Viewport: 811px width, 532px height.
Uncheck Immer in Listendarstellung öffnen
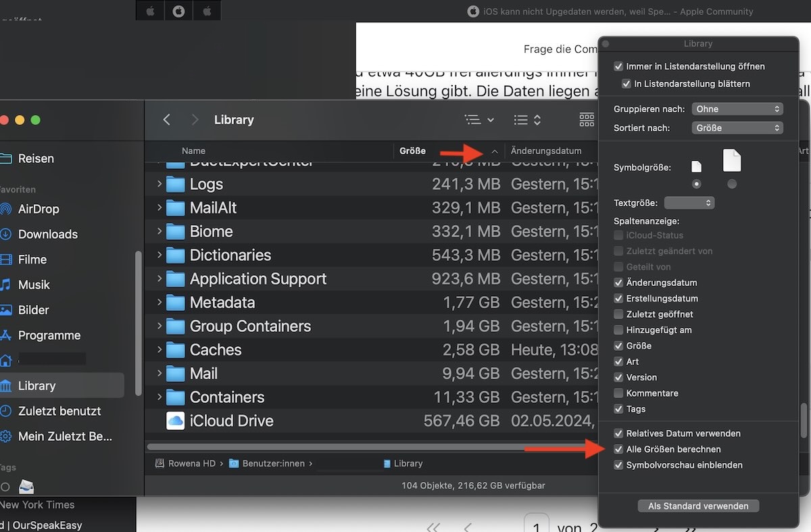(x=618, y=67)
